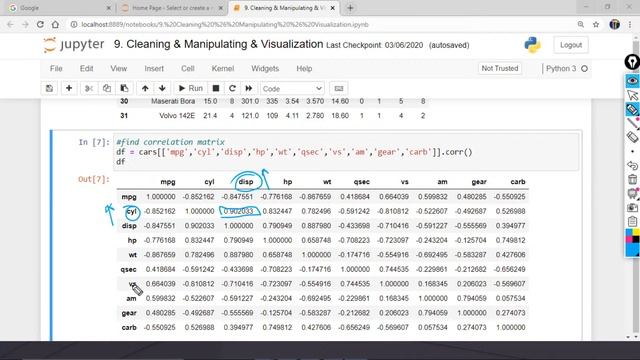The height and width of the screenshot is (360, 640).
Task: Select the arrow pointer annotation tool
Action: coord(632,95)
